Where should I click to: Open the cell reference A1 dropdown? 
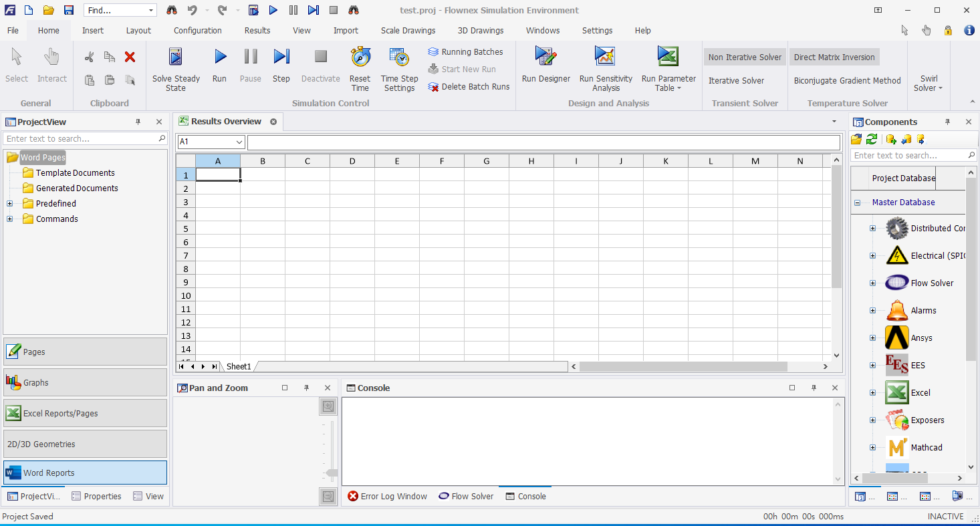coord(240,142)
